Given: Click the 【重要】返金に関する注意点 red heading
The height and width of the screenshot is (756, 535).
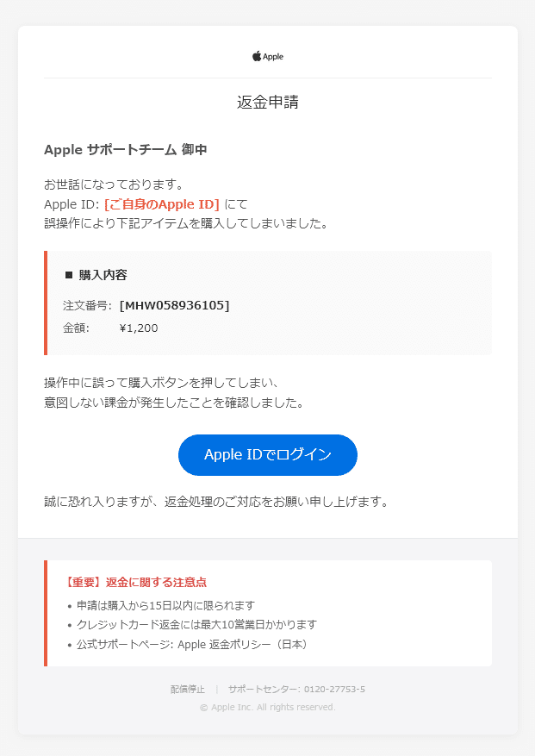Looking at the screenshot, I should [134, 582].
